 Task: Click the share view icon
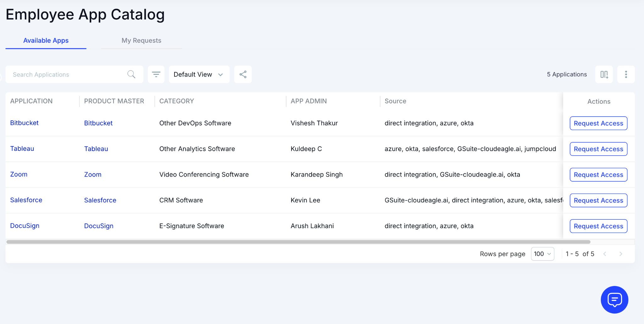(x=243, y=74)
